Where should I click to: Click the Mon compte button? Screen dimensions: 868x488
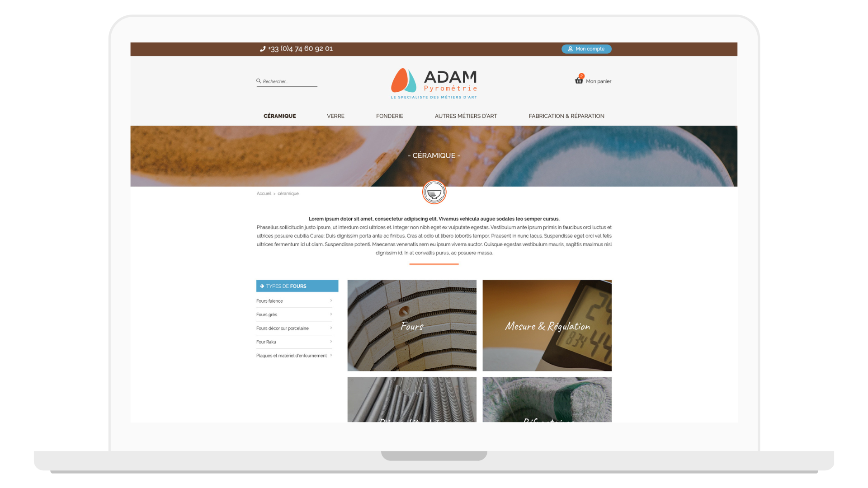(x=586, y=49)
